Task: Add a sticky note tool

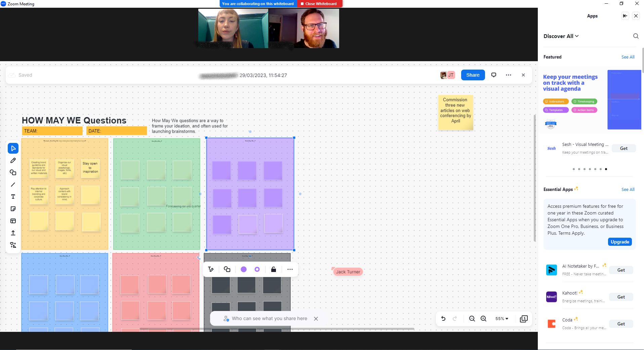Action: 13,209
